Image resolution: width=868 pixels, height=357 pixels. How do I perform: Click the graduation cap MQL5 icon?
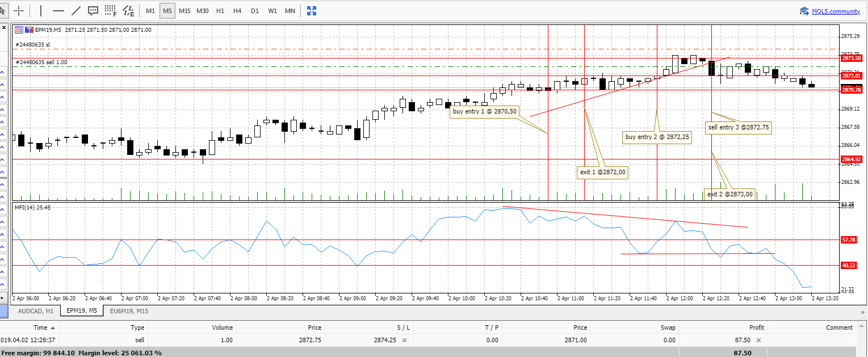click(804, 11)
